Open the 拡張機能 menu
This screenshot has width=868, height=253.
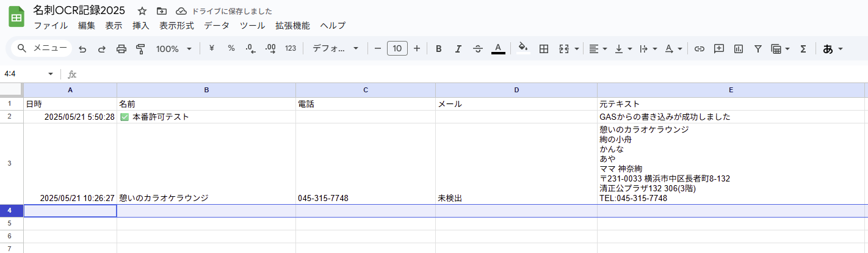292,26
